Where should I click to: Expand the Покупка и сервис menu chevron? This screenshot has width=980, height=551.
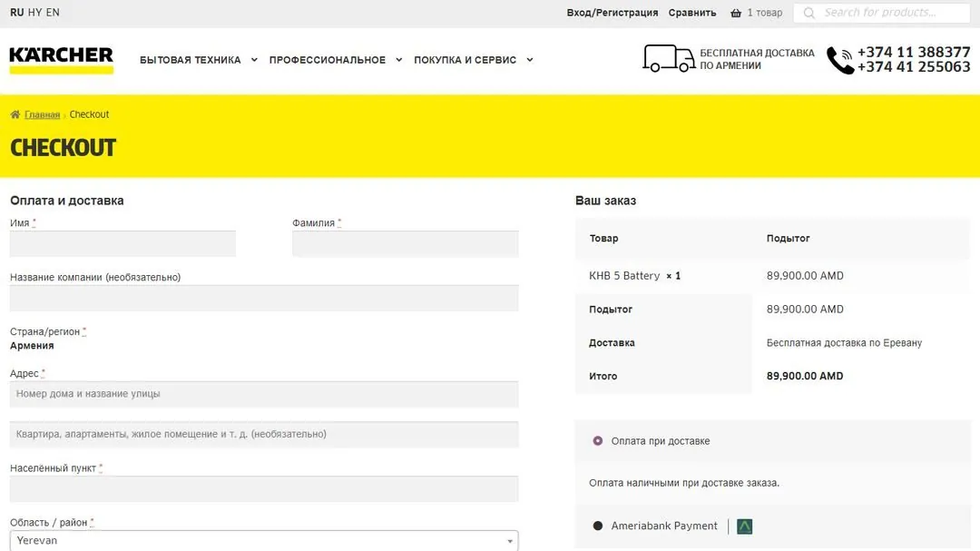tap(529, 60)
